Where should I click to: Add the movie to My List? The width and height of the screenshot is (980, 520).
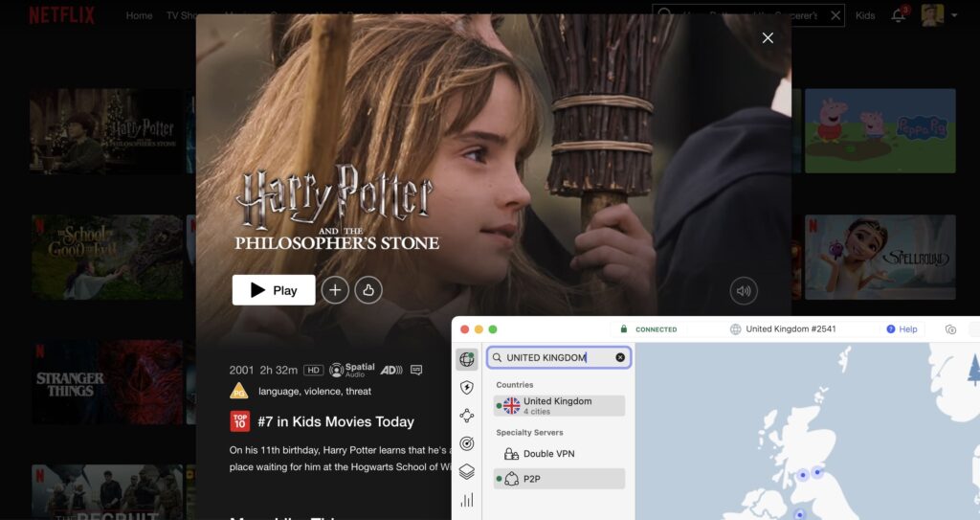335,290
